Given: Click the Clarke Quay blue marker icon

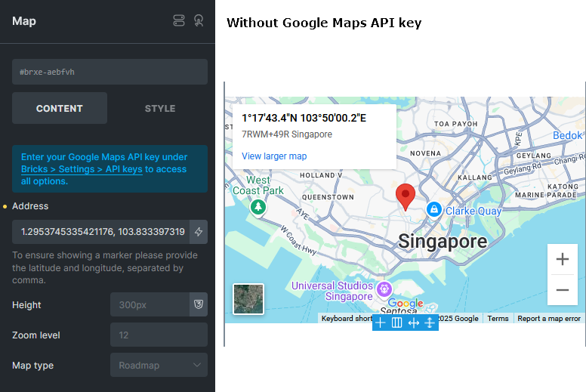Looking at the screenshot, I should (x=433, y=209).
